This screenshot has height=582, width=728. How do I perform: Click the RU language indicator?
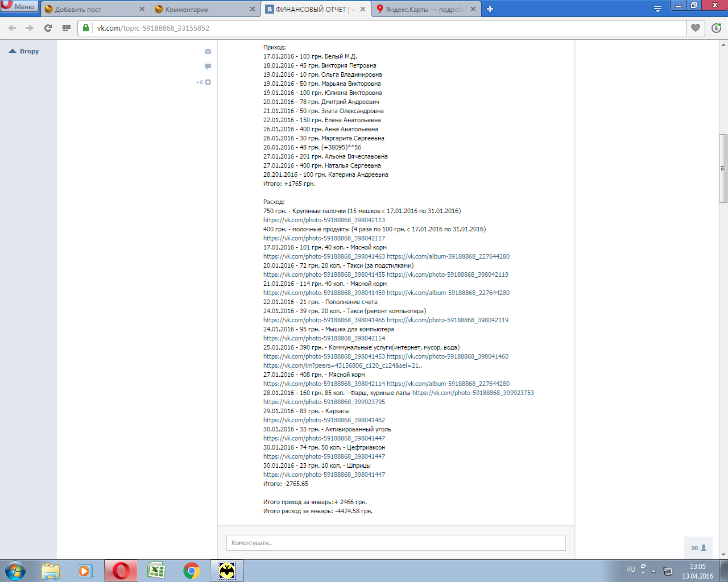[630, 569]
